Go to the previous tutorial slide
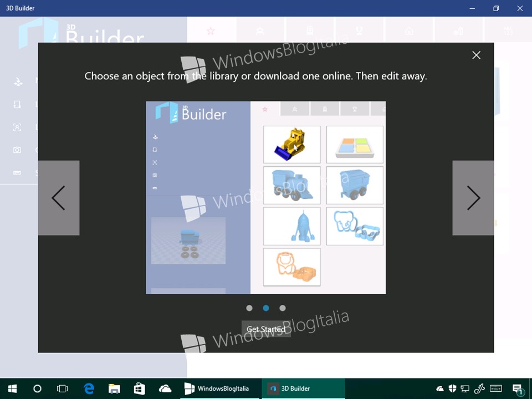Screen dimensions: 532x399 [x=59, y=198]
